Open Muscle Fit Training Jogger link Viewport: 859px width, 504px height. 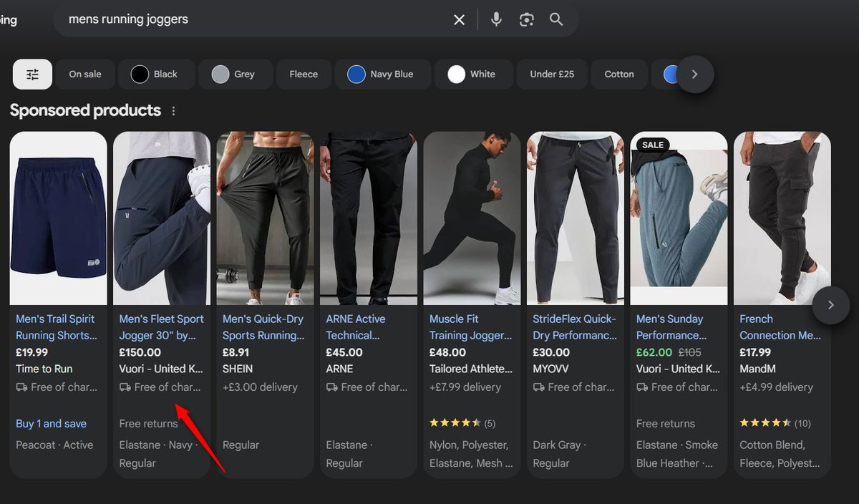pyautogui.click(x=471, y=327)
